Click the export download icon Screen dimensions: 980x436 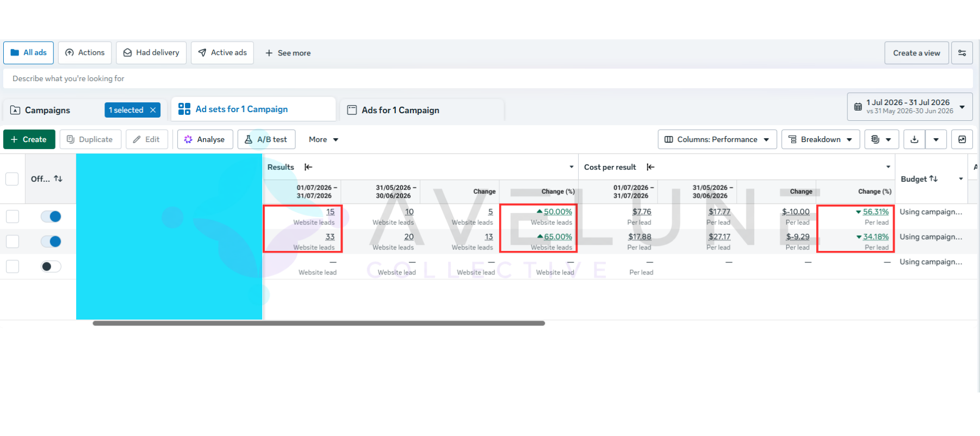pos(915,139)
